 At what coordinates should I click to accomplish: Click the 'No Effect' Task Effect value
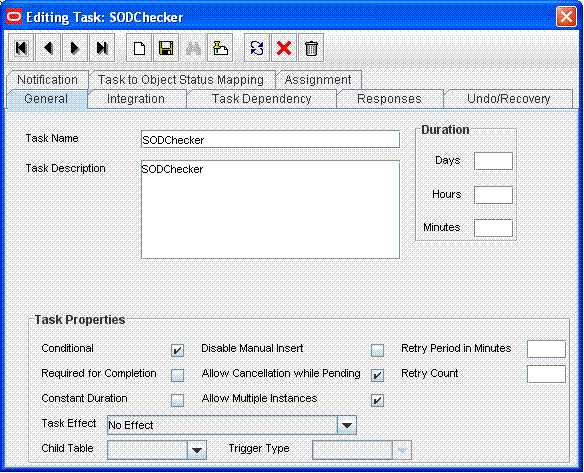(x=131, y=425)
